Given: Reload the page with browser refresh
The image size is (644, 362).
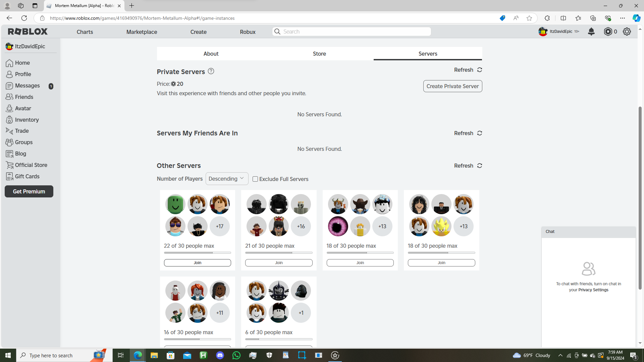Looking at the screenshot, I should tap(24, 18).
